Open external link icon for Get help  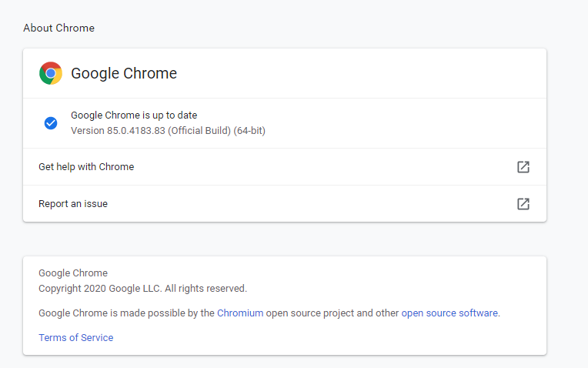coord(523,166)
